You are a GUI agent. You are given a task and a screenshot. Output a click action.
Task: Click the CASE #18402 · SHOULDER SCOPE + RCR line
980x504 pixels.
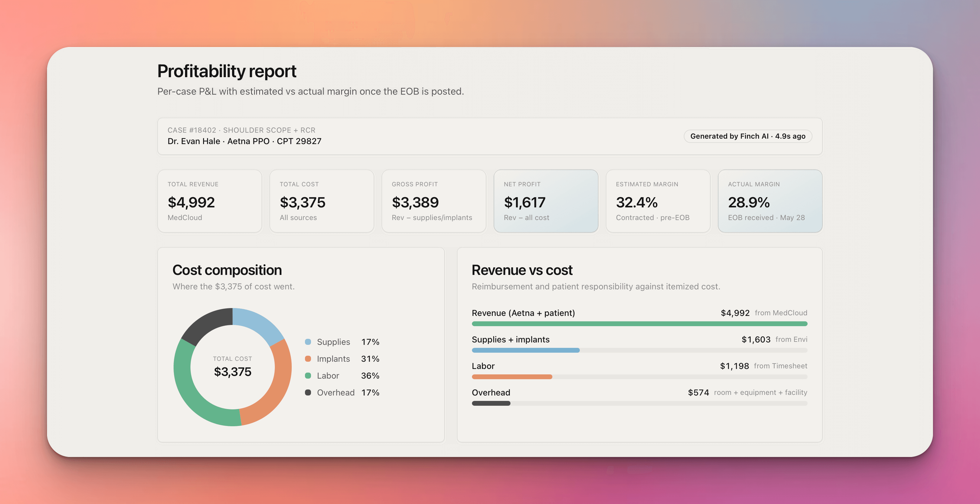[x=242, y=130]
